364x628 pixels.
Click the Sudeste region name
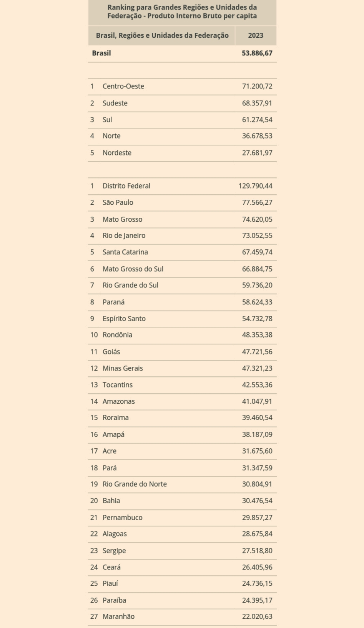click(x=115, y=103)
